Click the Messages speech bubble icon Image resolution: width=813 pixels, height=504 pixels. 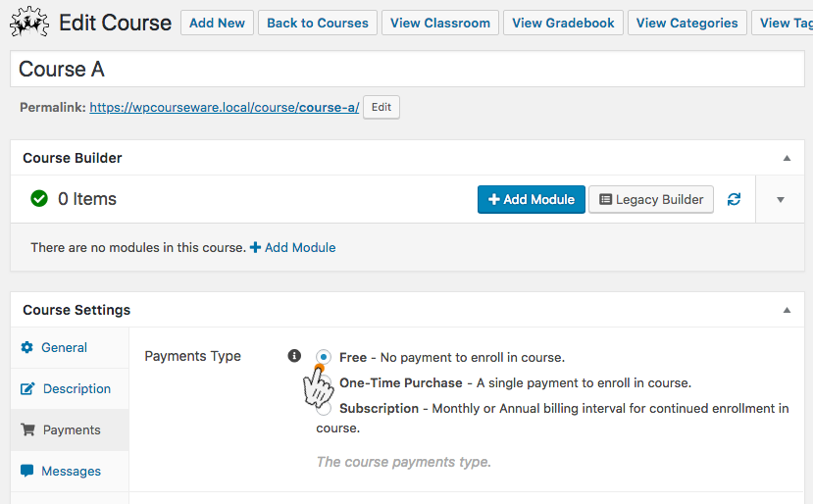[x=26, y=471]
